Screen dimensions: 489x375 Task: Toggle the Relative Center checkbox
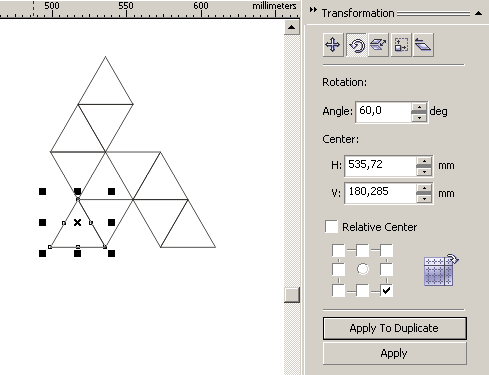[x=331, y=226]
